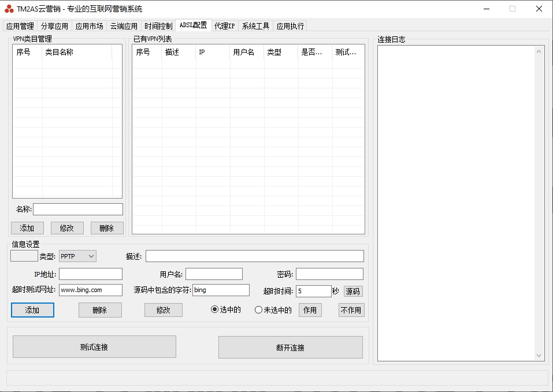Image resolution: width=553 pixels, height=392 pixels.
Task: Click the 源码 button
Action: click(352, 292)
